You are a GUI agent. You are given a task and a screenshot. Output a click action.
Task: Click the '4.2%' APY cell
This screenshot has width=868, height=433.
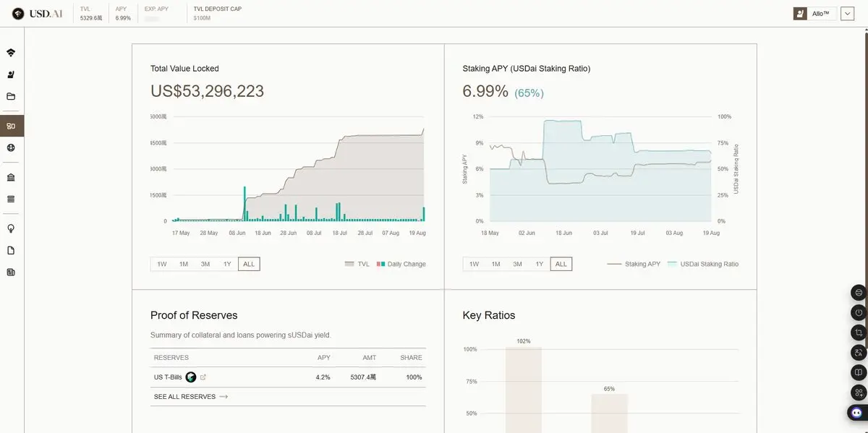click(323, 377)
